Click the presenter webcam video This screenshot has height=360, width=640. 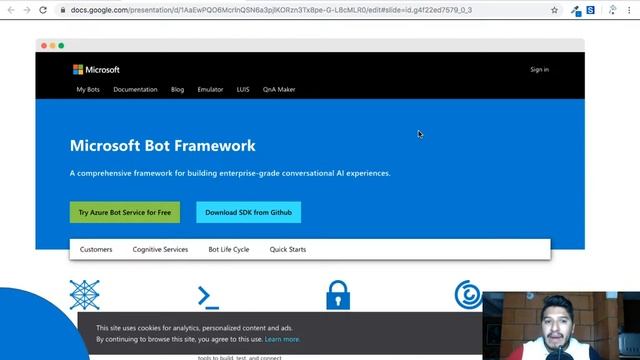click(561, 326)
